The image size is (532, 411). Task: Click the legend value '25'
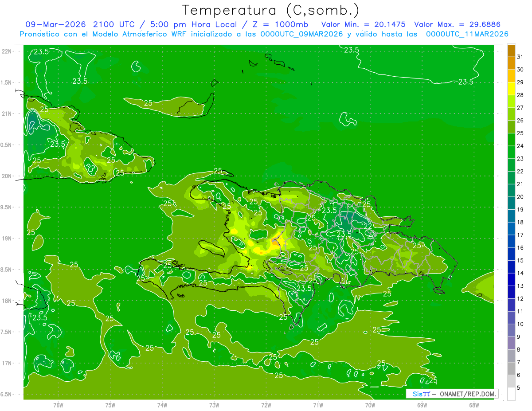point(520,133)
